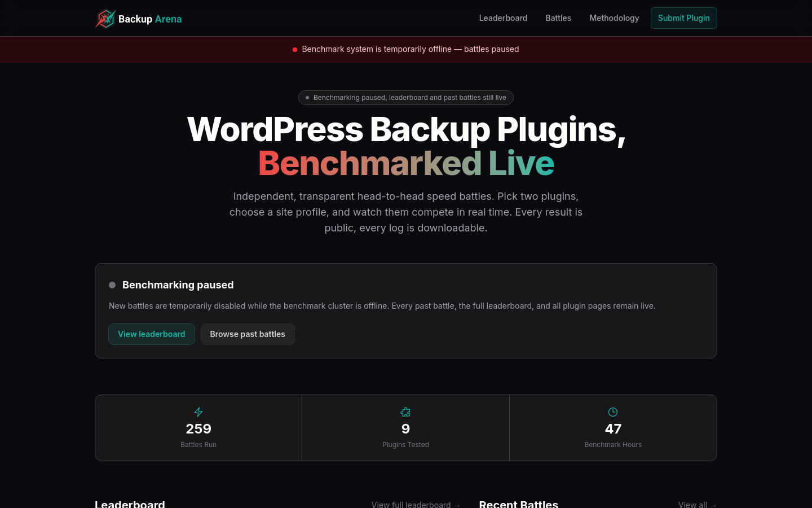Click the red offline status dot

coord(295,50)
